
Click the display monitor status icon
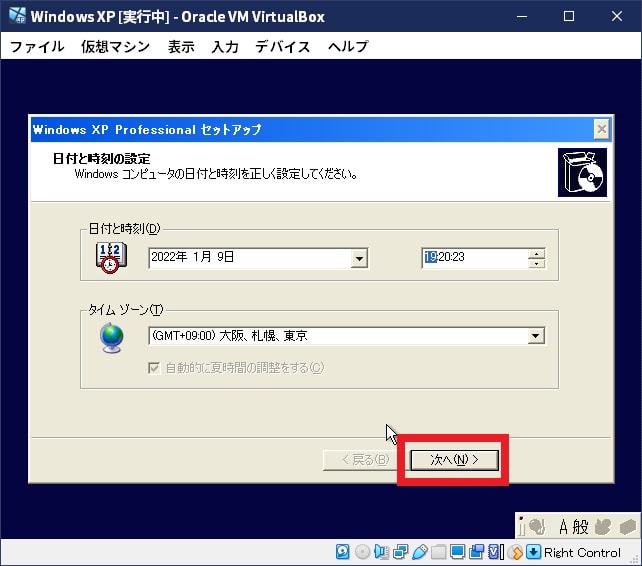(x=457, y=552)
